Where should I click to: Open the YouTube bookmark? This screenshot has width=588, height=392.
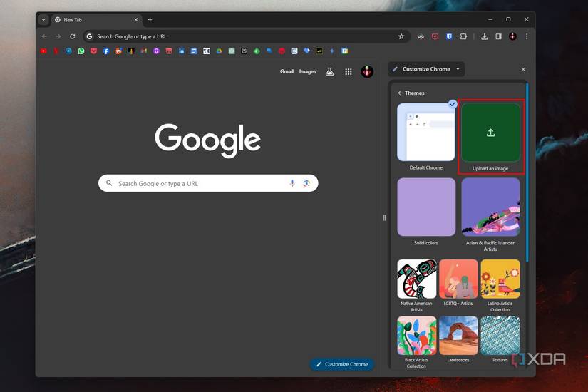[43, 51]
